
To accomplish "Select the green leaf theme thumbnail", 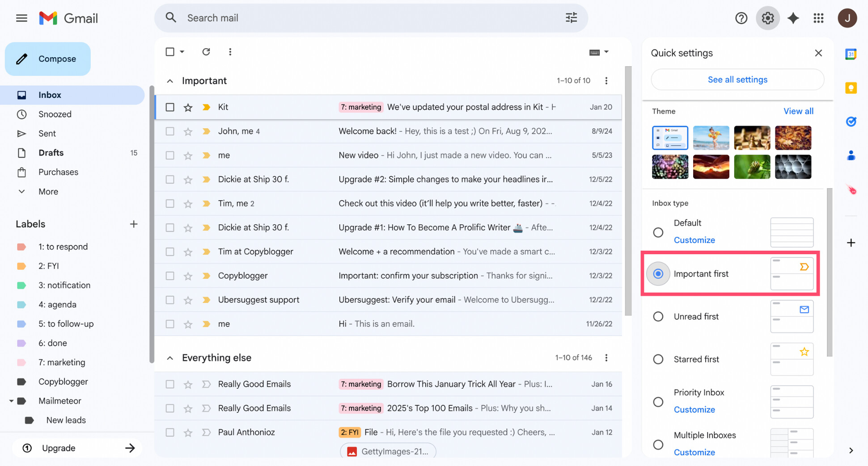I will pyautogui.click(x=752, y=167).
